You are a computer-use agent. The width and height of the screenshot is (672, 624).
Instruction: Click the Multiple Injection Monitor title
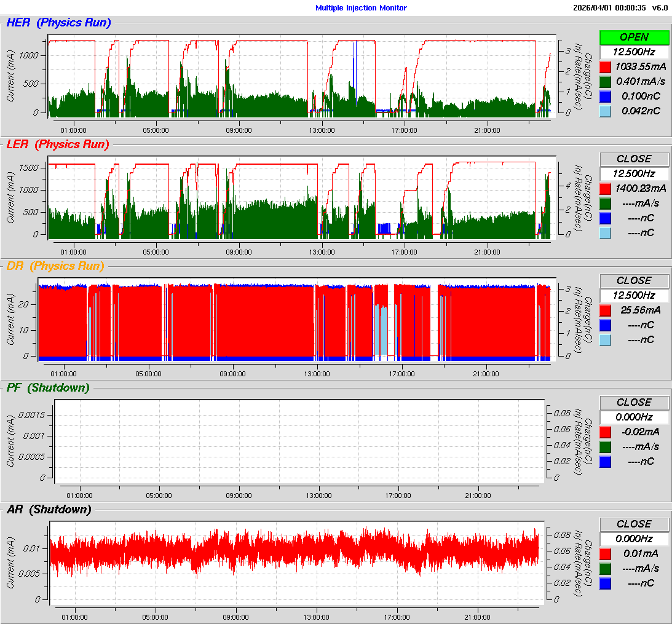pyautogui.click(x=361, y=8)
